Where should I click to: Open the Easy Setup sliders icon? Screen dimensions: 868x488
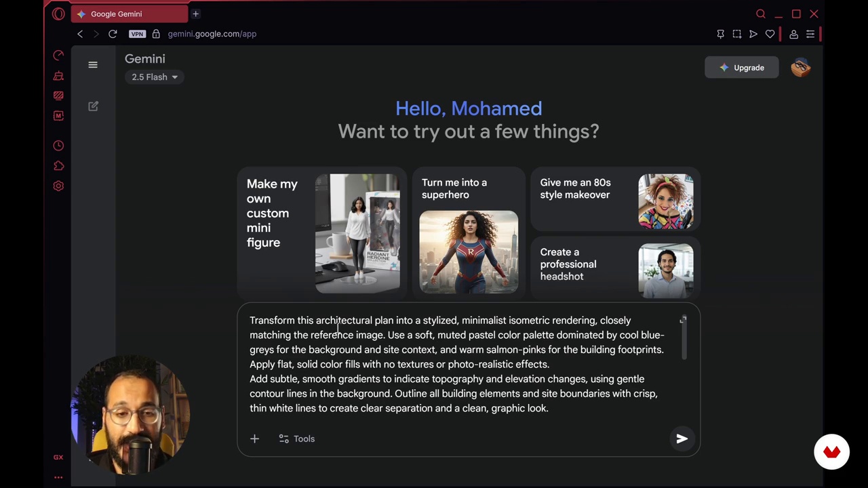(x=810, y=34)
